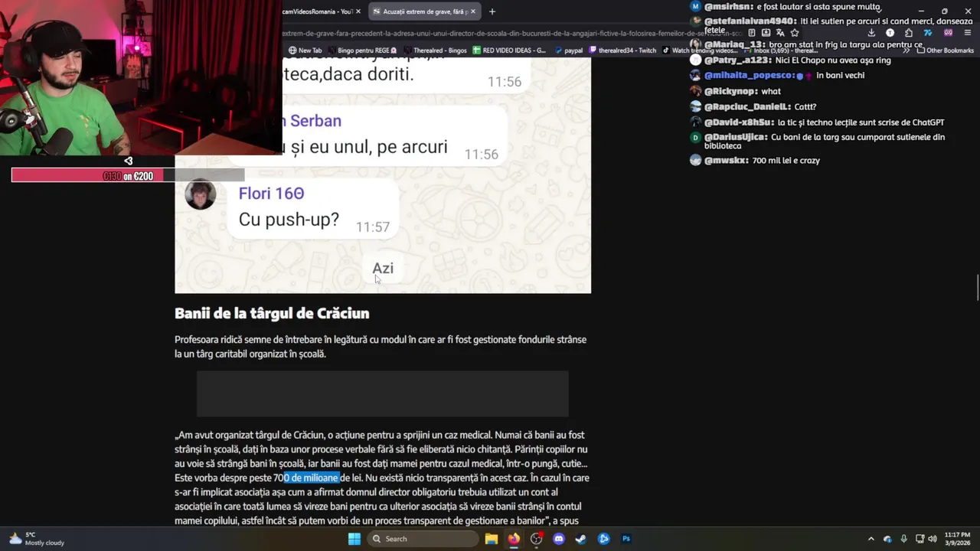Open the New Tab bookmark

[305, 51]
